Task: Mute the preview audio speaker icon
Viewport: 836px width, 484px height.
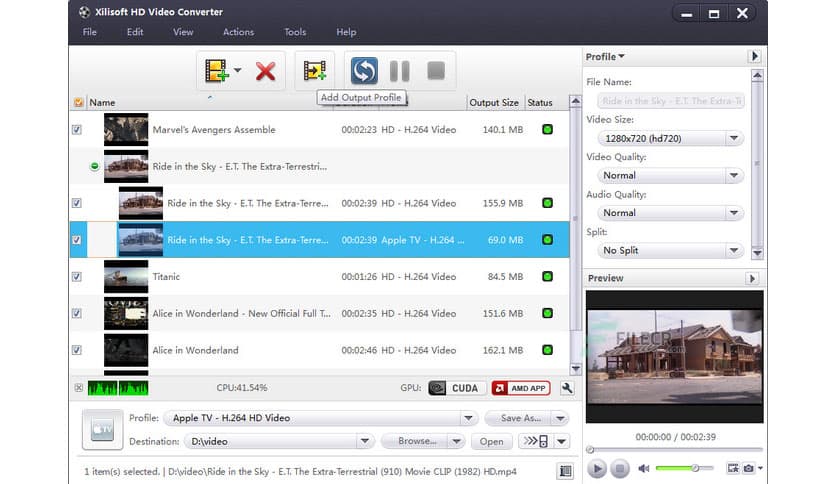Action: [x=644, y=469]
